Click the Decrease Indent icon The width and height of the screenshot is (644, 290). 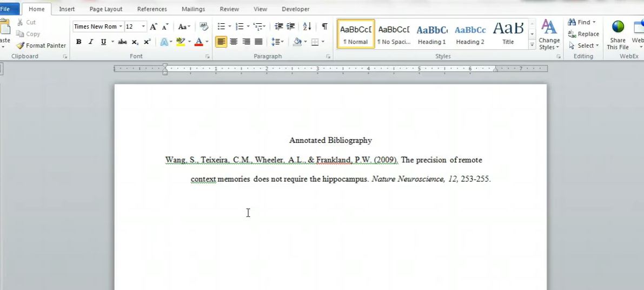[x=279, y=27]
